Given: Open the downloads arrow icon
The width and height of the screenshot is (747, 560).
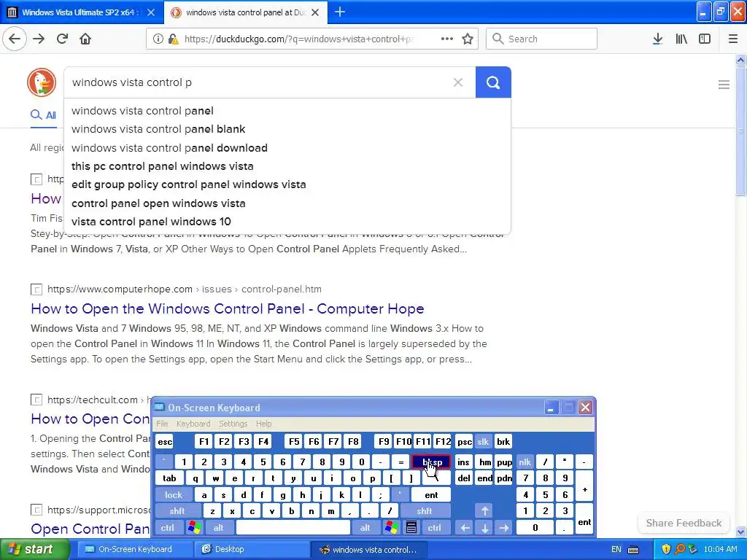Looking at the screenshot, I should tap(657, 39).
